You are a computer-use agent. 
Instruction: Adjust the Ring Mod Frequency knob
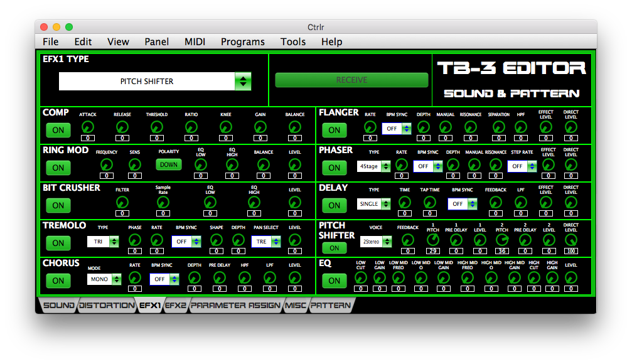(106, 164)
